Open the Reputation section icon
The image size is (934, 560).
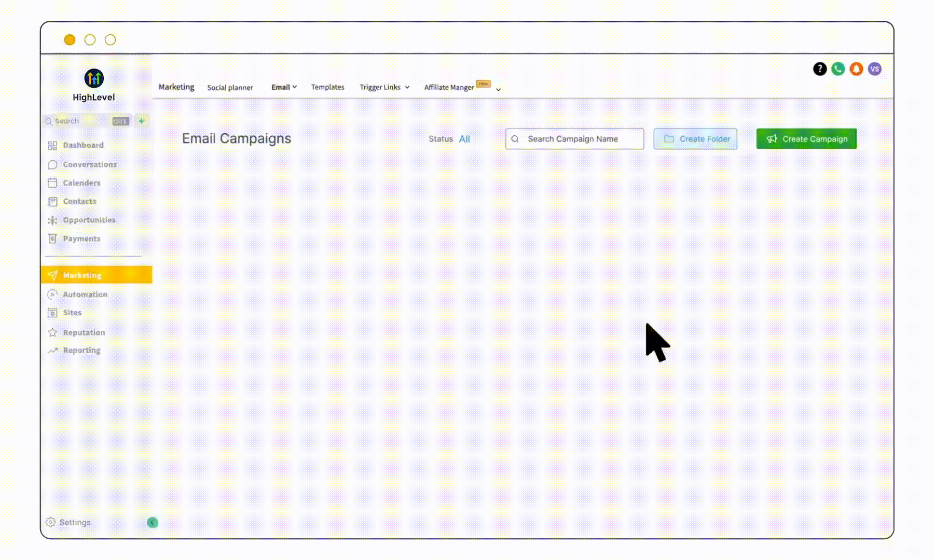pos(52,332)
